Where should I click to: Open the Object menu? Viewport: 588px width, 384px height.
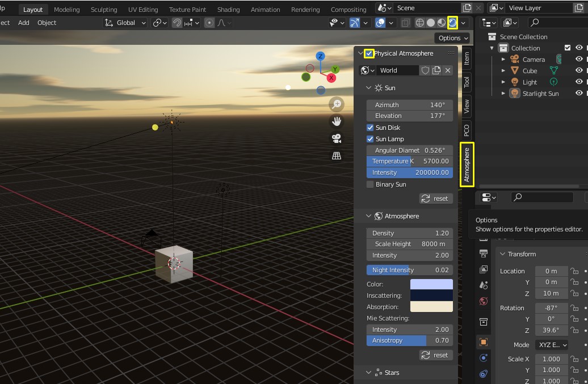(x=47, y=23)
